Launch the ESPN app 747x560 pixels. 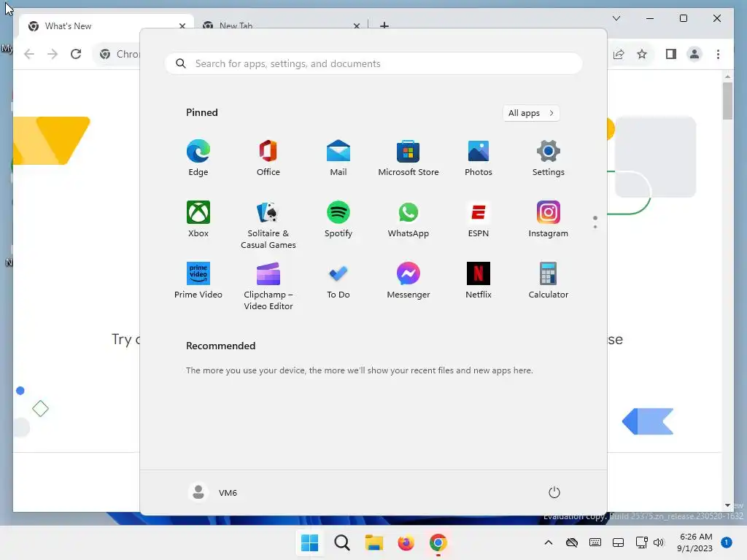point(479,219)
